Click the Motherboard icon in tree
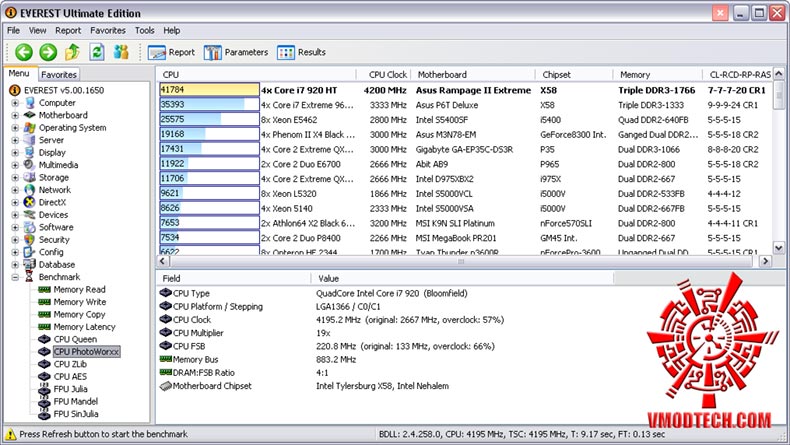790x445 pixels. point(30,115)
